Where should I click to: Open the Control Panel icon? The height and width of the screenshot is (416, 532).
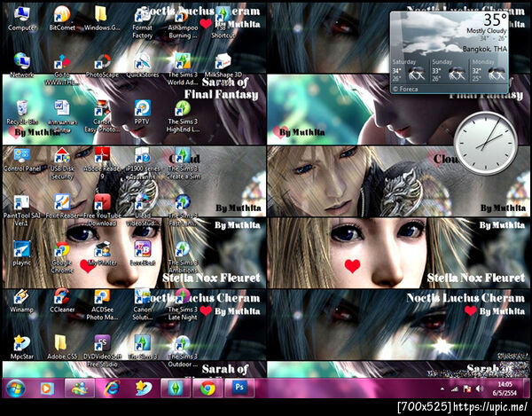pos(22,160)
